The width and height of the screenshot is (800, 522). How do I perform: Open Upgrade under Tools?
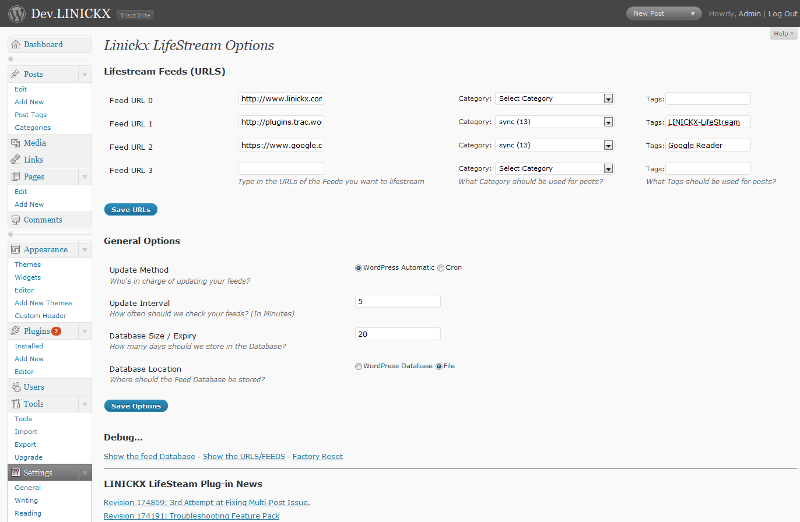click(29, 458)
